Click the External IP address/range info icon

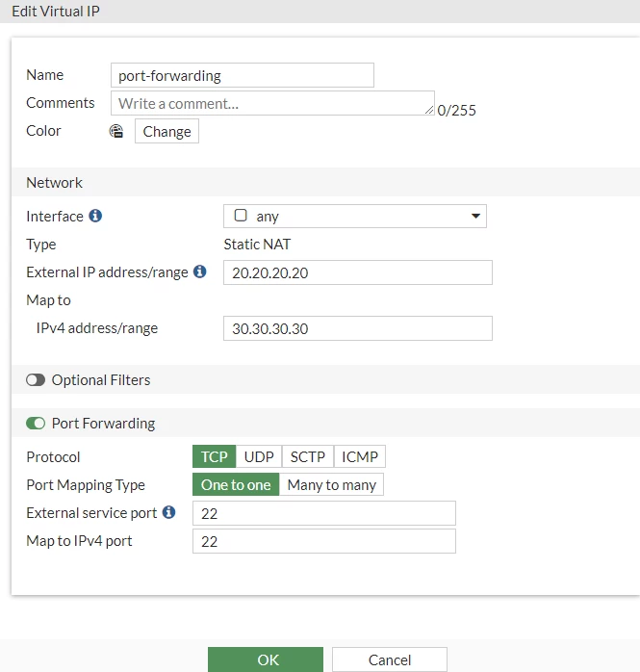(199, 271)
